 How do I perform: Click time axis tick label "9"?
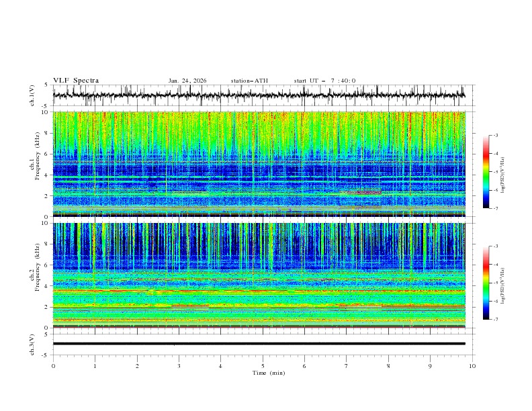tap(430, 366)
